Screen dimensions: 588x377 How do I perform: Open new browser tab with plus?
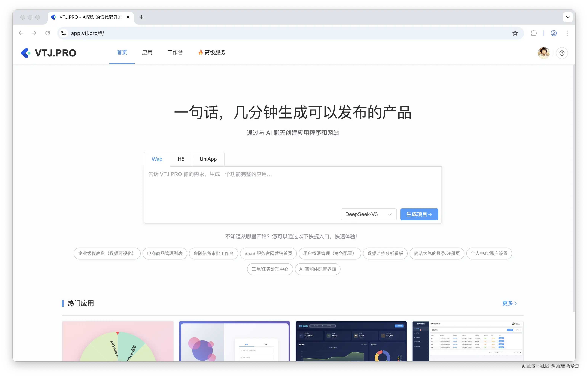pos(141,17)
